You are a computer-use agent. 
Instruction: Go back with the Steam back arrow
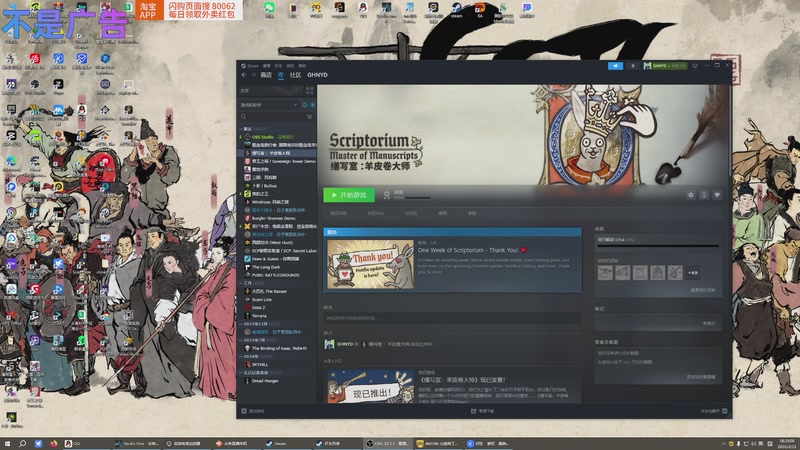pyautogui.click(x=244, y=75)
